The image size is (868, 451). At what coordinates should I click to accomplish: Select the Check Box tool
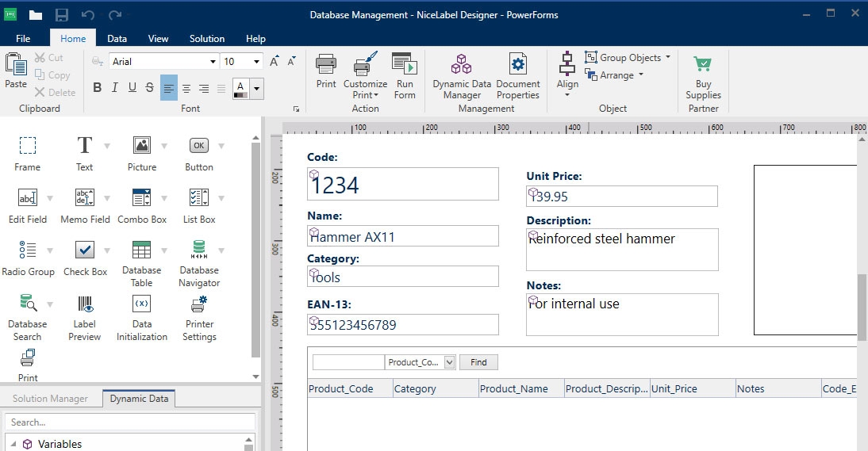click(85, 258)
